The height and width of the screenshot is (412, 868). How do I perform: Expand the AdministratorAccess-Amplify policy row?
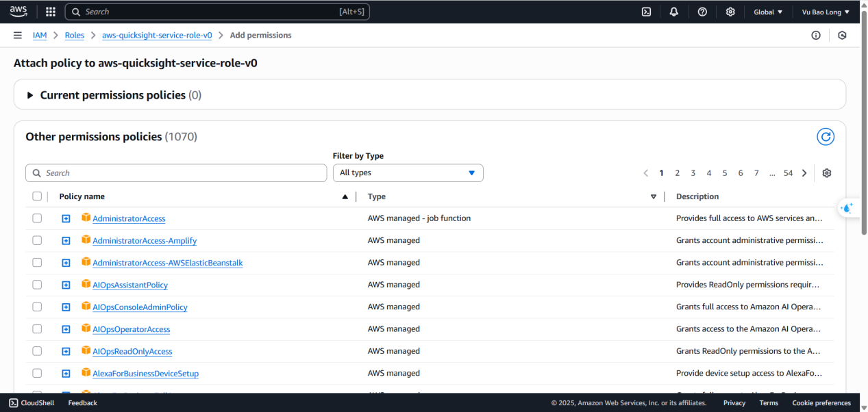(66, 241)
